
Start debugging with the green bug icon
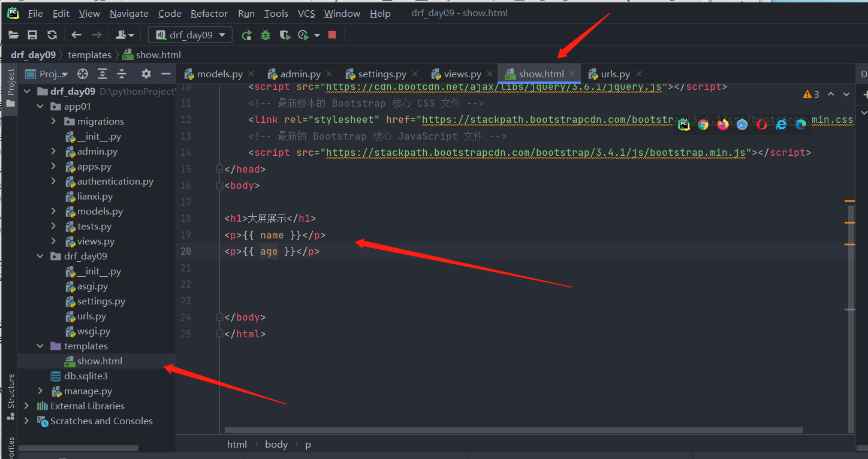[266, 35]
